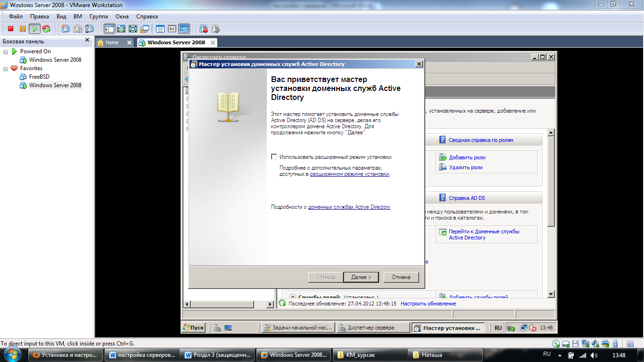Collapse the Powered On tree group
This screenshot has height=362, width=644.
(6, 51)
